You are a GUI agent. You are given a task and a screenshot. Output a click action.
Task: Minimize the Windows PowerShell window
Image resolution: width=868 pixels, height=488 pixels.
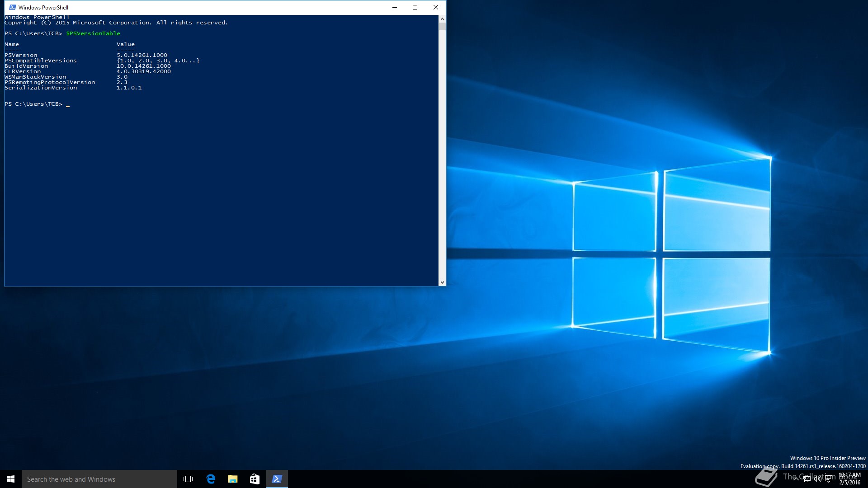pyautogui.click(x=395, y=7)
